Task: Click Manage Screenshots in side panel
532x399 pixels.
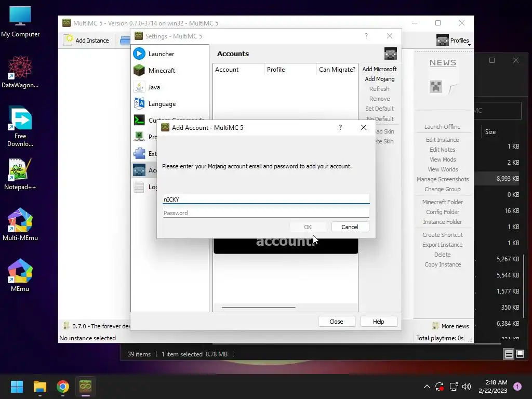Action: (442, 179)
